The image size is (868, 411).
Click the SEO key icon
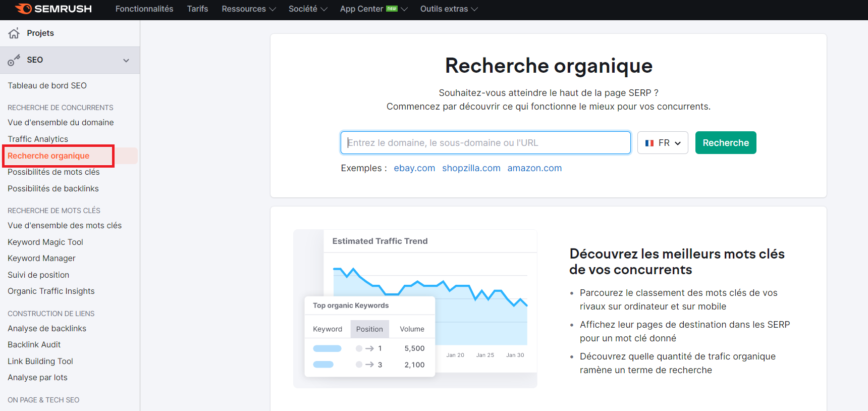(14, 60)
